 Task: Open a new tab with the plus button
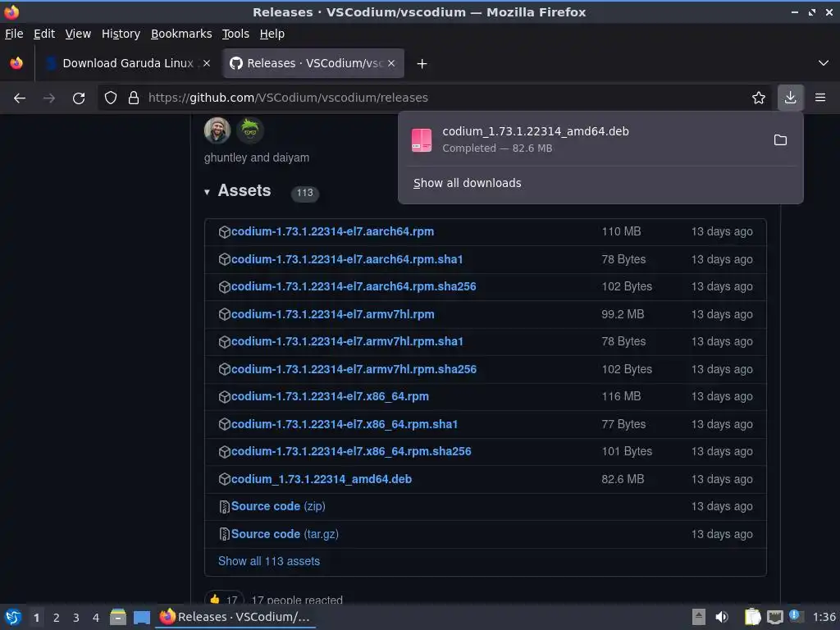pos(422,64)
